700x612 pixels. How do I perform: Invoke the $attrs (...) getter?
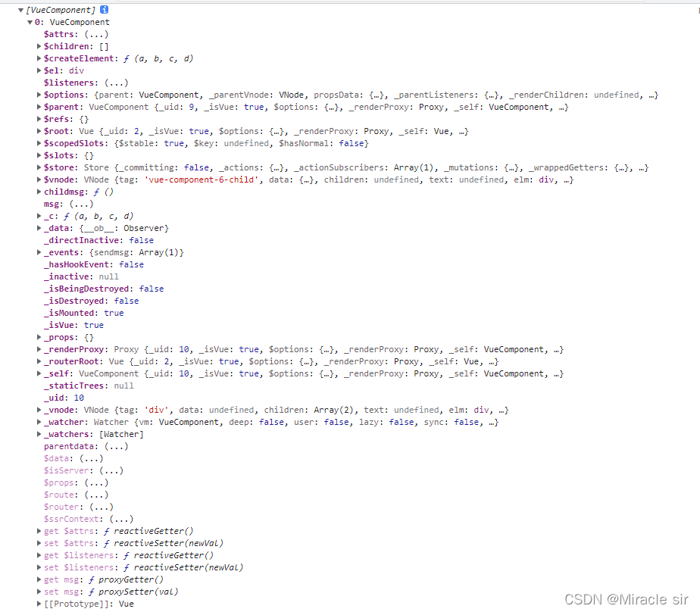point(96,34)
